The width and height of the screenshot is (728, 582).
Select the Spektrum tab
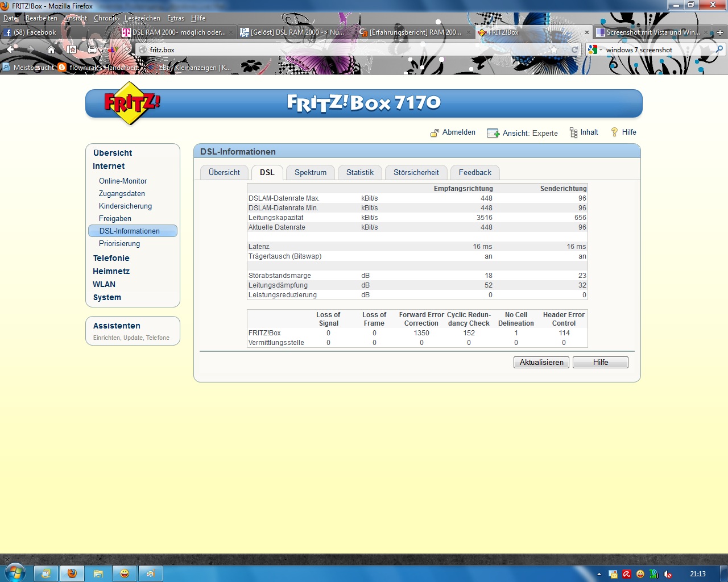coord(311,172)
